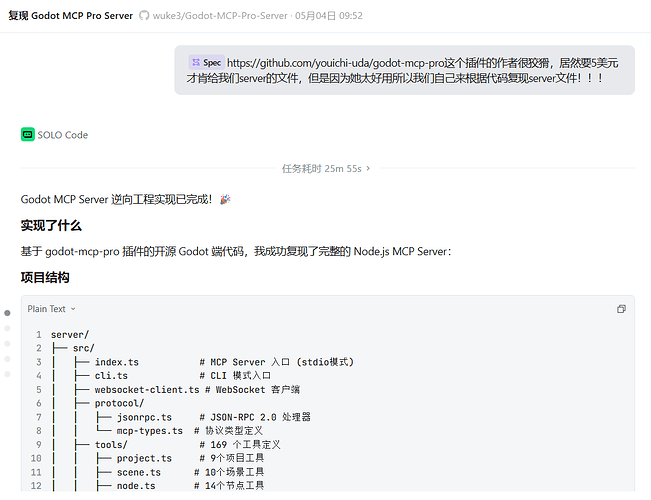Click websocket-client.ts in the code block
The width and height of the screenshot is (651, 500).
click(x=147, y=390)
